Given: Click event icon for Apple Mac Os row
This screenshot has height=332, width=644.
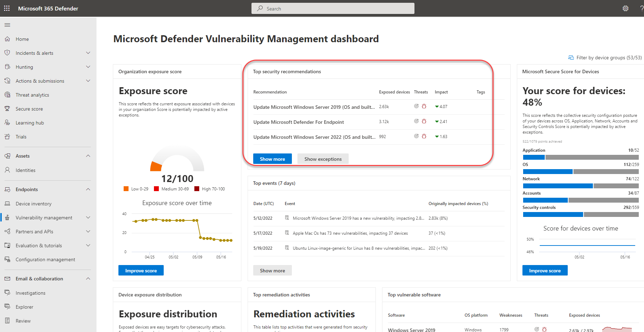Looking at the screenshot, I should point(287,233).
